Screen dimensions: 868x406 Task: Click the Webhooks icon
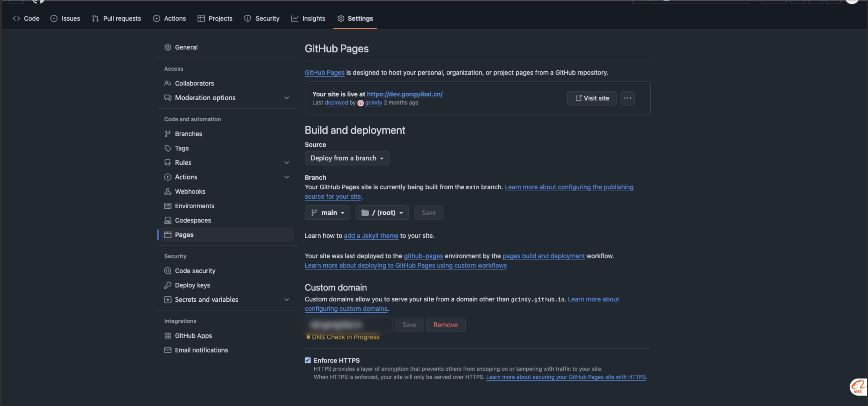point(168,191)
